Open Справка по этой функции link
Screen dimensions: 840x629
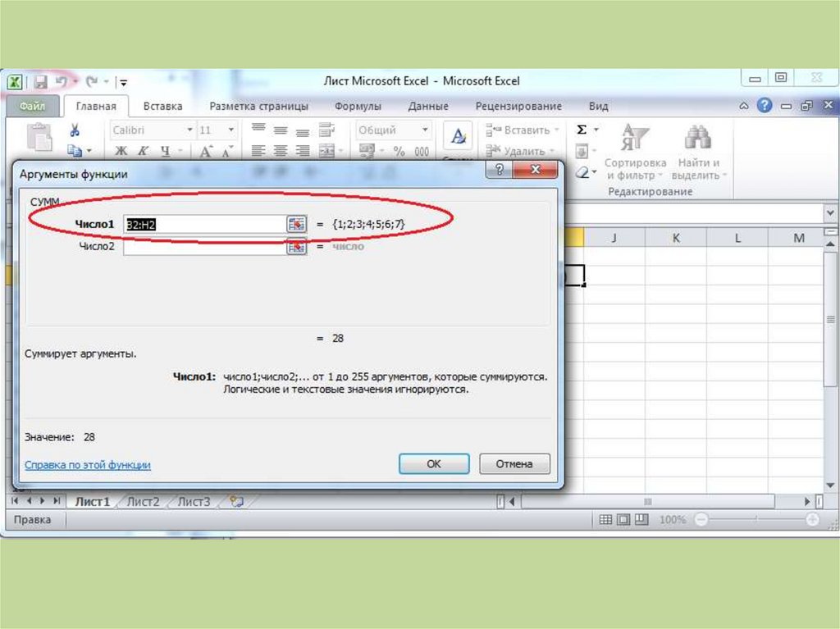[x=87, y=465]
